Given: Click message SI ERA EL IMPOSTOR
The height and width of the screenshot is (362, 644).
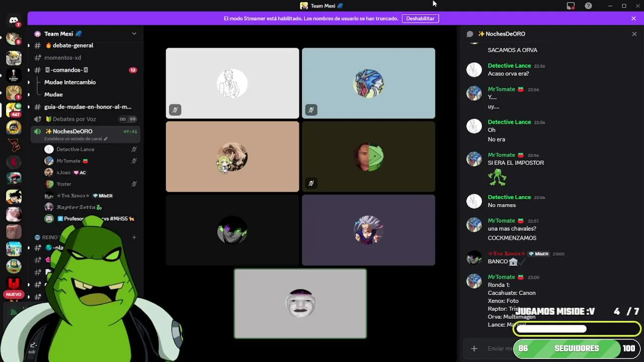Looking at the screenshot, I should [516, 163].
